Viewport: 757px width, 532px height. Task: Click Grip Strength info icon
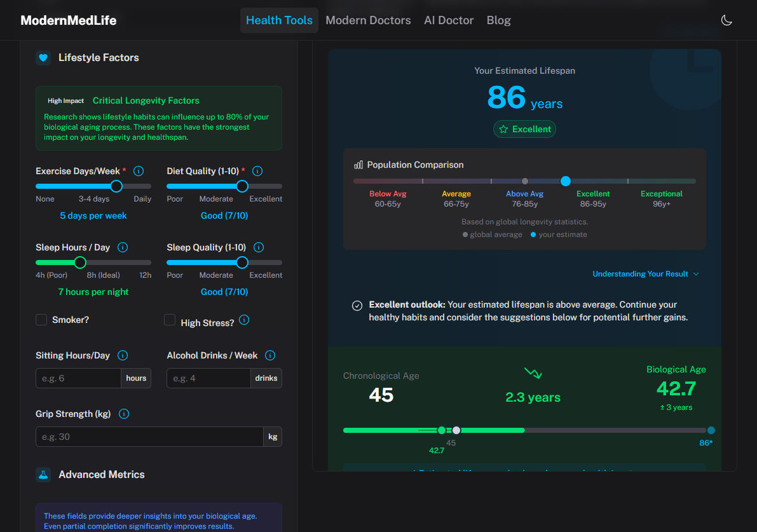(x=124, y=414)
